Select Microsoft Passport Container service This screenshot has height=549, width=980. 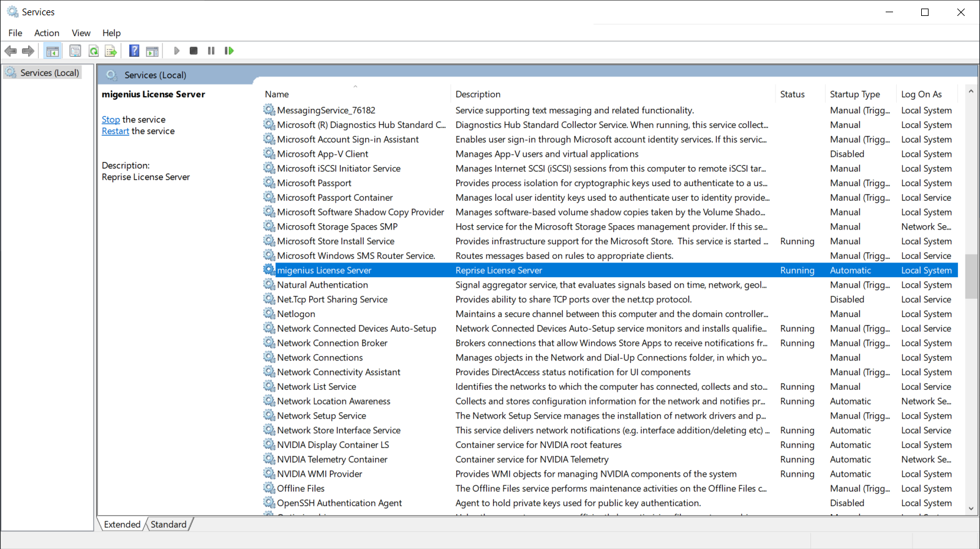[335, 198]
